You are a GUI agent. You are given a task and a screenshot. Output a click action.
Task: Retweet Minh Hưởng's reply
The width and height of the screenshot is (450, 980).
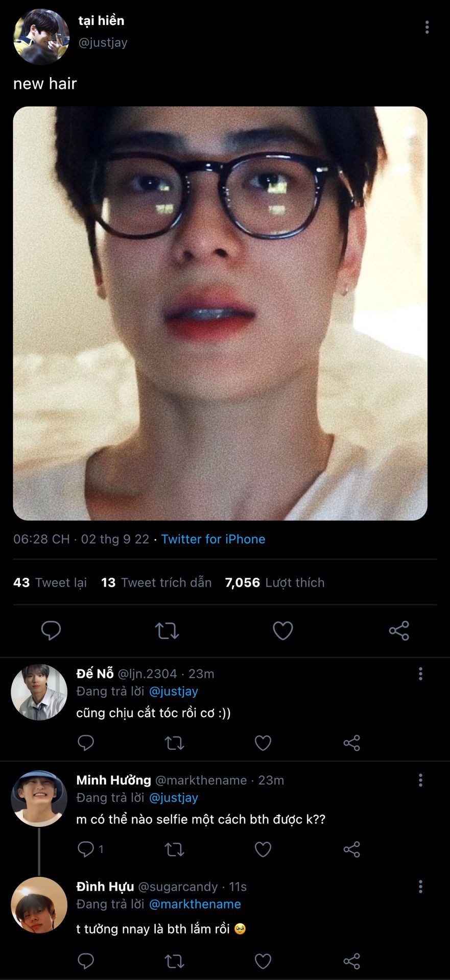(x=174, y=849)
